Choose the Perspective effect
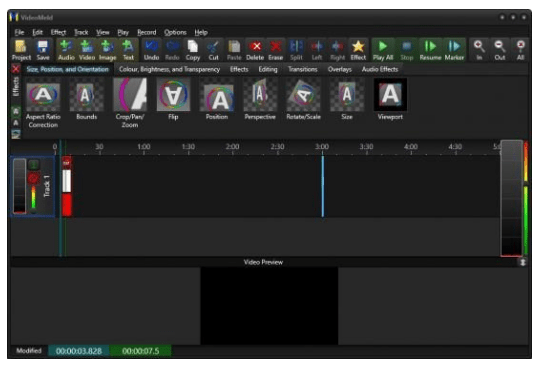536x367 pixels. tap(260, 99)
